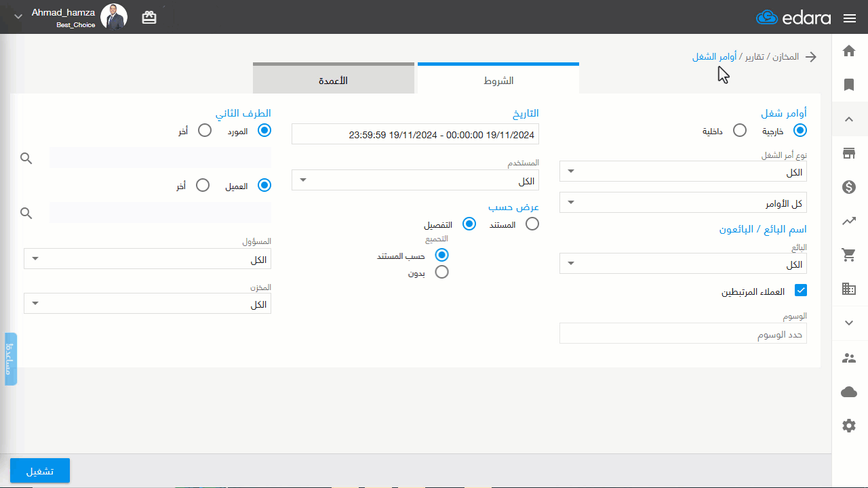The width and height of the screenshot is (868, 488).
Task: Click the back arrow next to المخازن breadcrumb
Action: pos(810,57)
